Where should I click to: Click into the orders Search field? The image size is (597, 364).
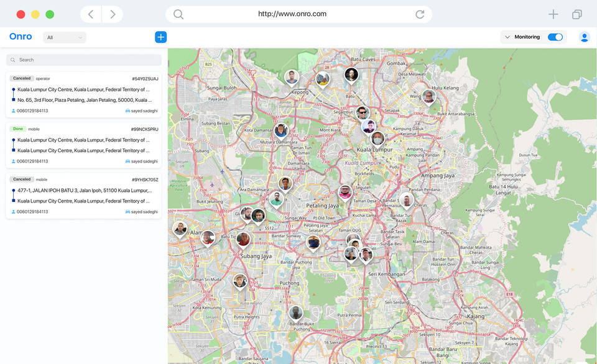point(84,60)
